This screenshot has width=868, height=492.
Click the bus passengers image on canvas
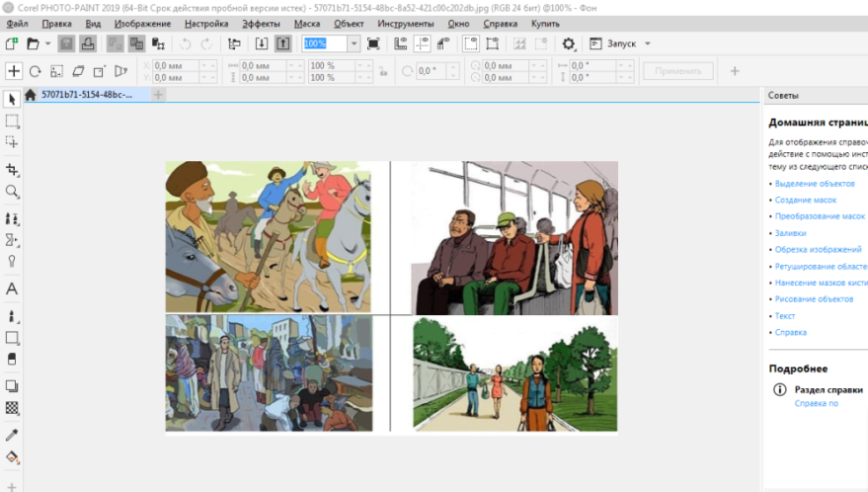pos(513,238)
